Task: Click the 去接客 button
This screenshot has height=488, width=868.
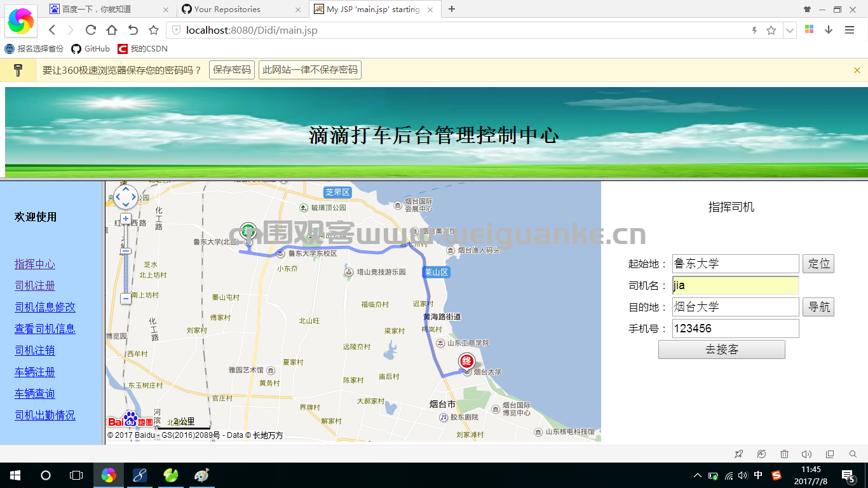Action: [x=722, y=349]
